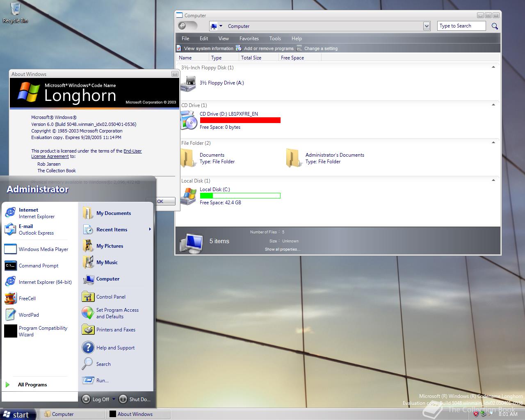Click Add or remove programs
This screenshot has width=525, height=420.
[x=265, y=48]
